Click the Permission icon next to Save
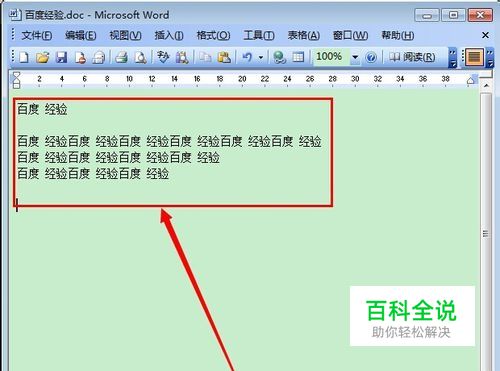The height and width of the screenshot is (371, 500). point(80,57)
